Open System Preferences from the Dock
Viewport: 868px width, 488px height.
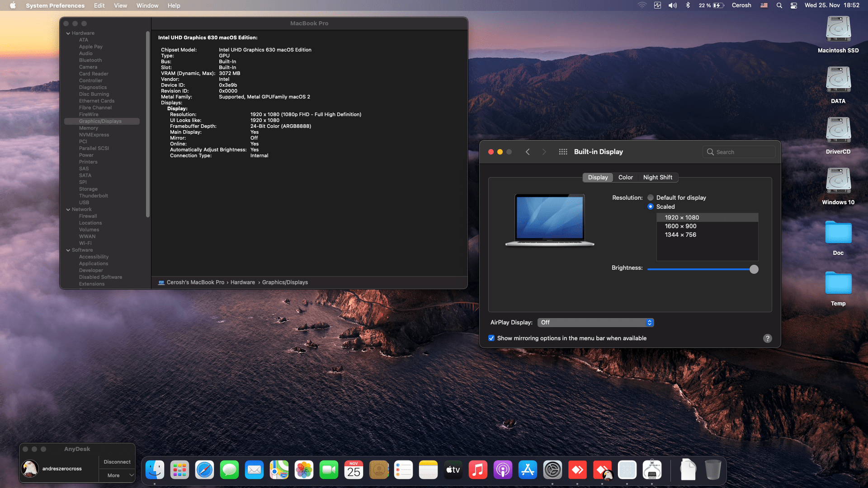552,469
